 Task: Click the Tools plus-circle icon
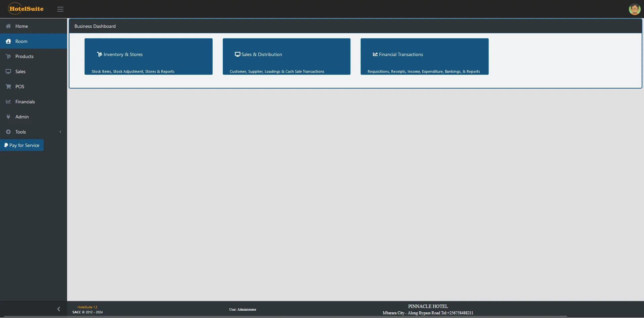[x=8, y=132]
